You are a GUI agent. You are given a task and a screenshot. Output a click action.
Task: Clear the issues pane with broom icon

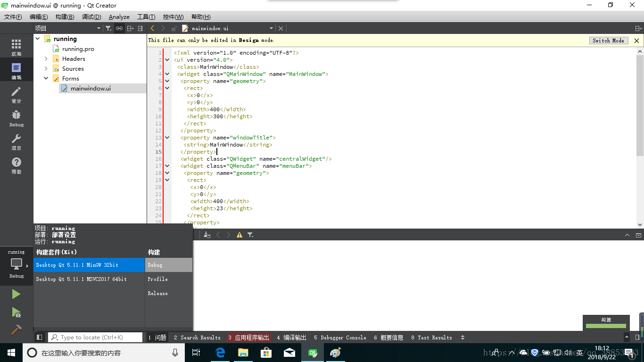pos(207,235)
